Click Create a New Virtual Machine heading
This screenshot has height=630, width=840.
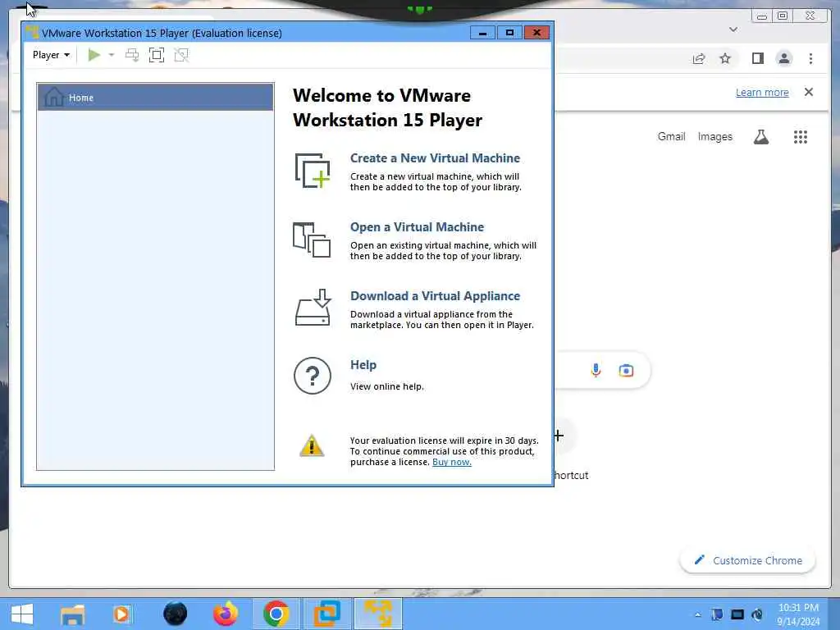click(435, 158)
